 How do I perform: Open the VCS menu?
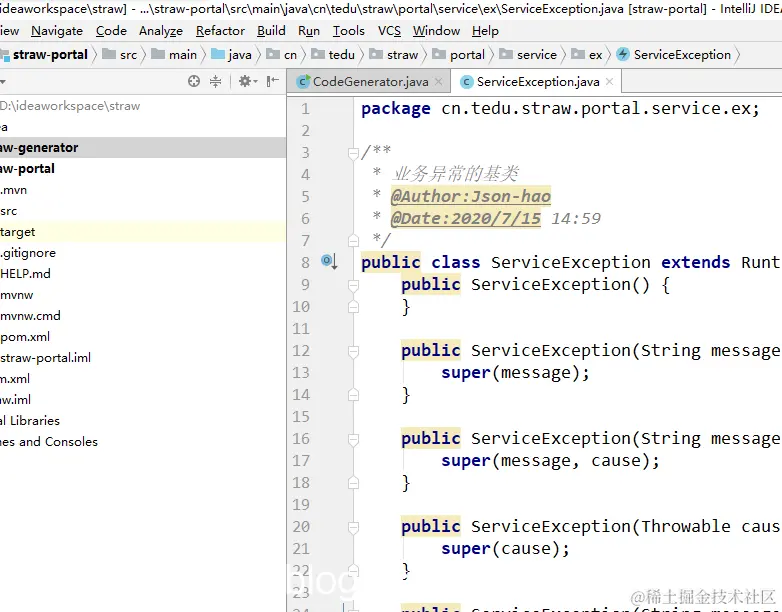(x=389, y=31)
